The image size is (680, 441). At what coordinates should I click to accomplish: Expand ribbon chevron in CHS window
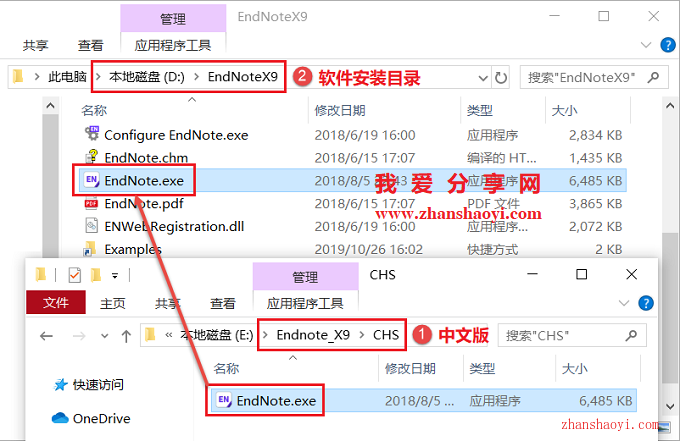click(x=624, y=303)
